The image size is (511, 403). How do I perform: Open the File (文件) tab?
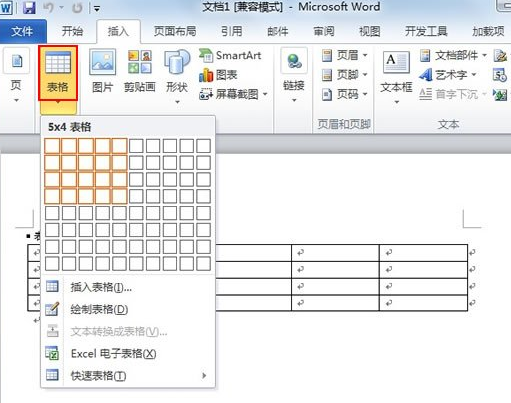click(x=22, y=31)
